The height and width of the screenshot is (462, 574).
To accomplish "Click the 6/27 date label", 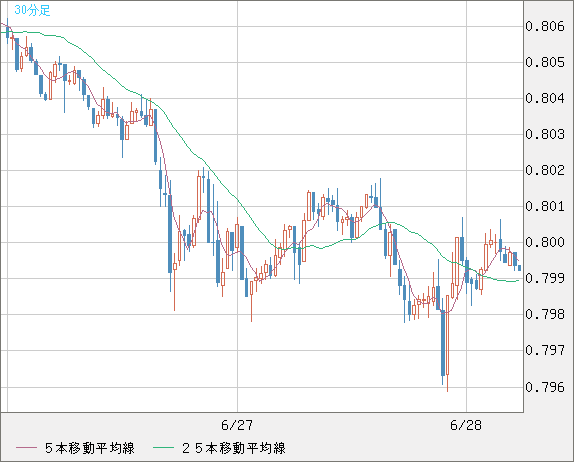I will [237, 425].
